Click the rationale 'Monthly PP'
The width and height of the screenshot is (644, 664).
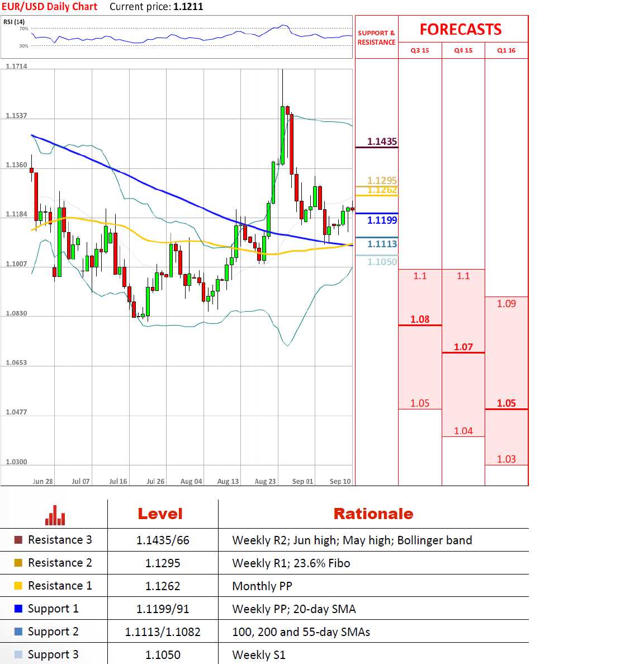tap(262, 586)
